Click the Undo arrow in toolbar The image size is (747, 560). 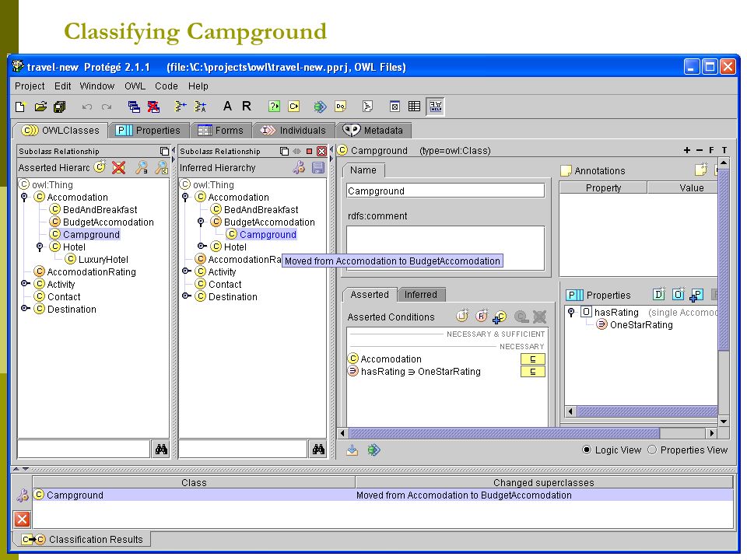(86, 107)
